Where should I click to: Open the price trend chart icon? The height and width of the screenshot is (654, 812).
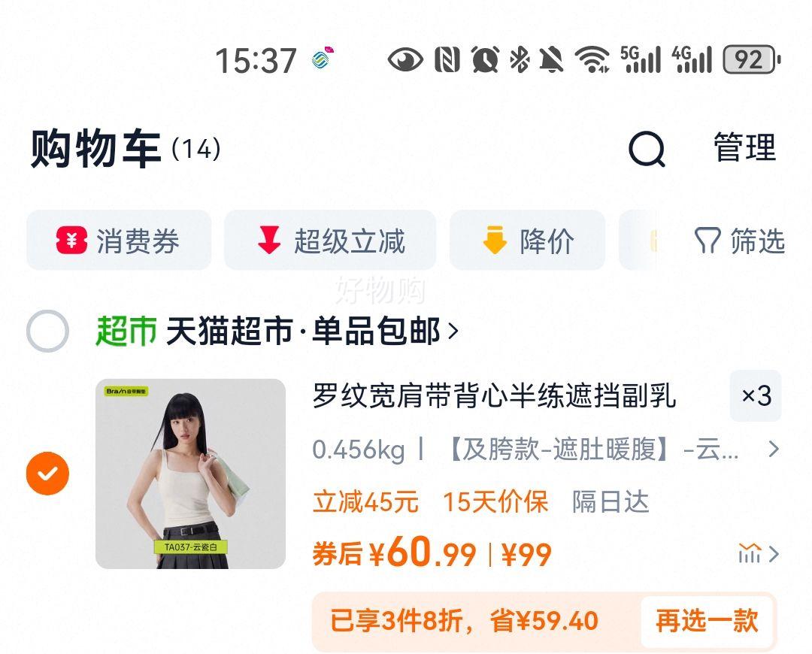(750, 553)
